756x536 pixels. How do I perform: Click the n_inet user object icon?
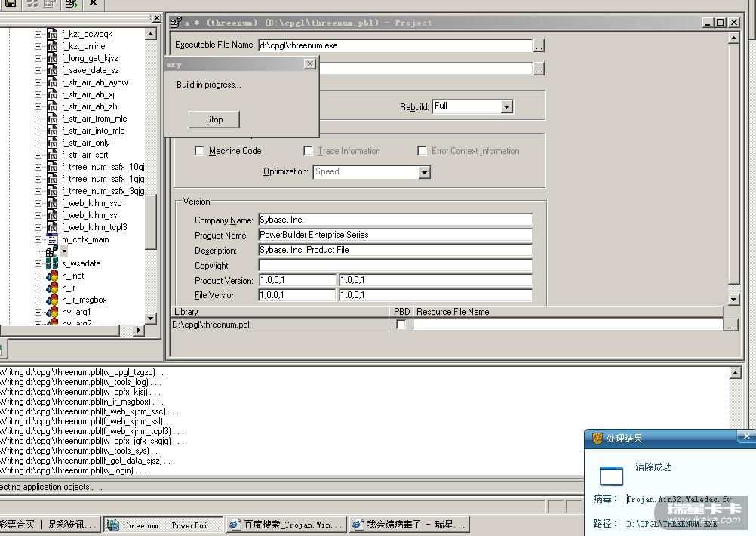click(x=52, y=276)
